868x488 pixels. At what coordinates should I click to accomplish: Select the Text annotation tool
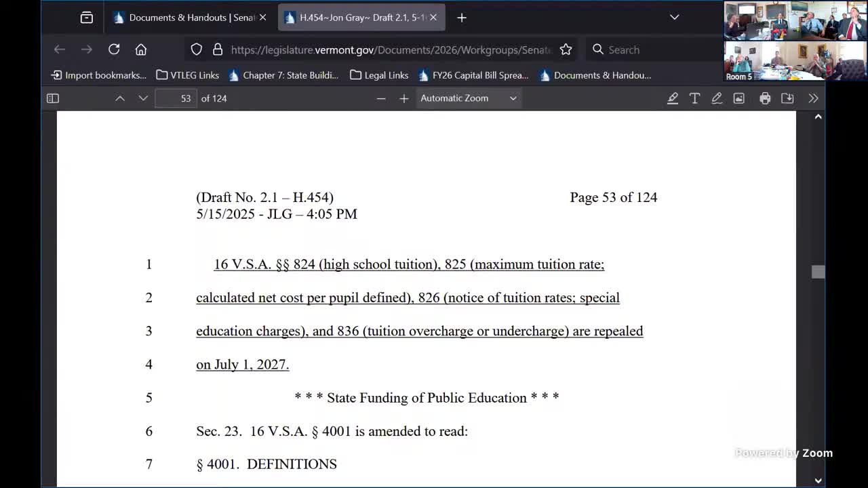694,98
